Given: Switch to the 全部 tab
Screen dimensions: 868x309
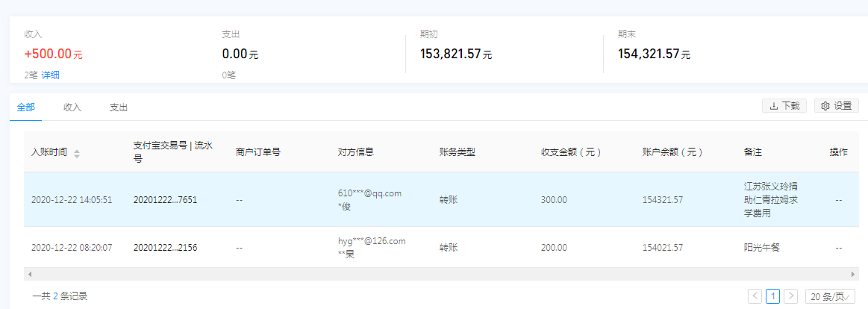Looking at the screenshot, I should [x=26, y=107].
